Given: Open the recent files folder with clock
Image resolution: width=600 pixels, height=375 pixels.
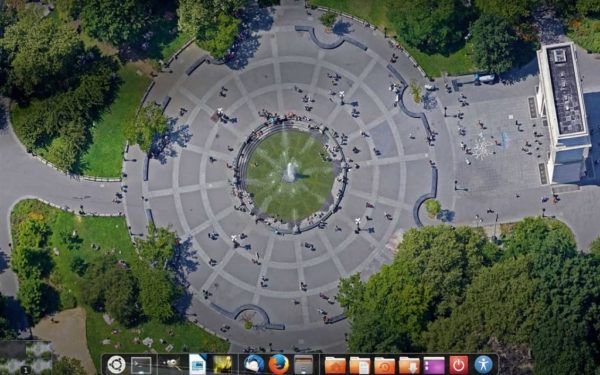Looking at the screenshot, I should [x=385, y=365].
